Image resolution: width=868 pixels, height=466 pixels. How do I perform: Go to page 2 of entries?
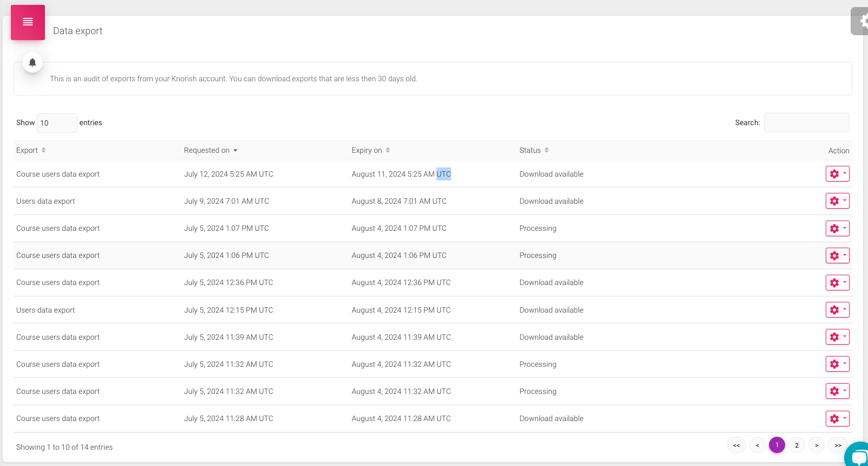(797, 445)
